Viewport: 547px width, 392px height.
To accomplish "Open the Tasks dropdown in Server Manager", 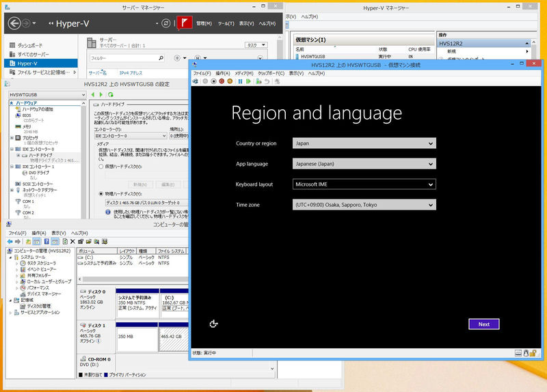I will [x=256, y=45].
